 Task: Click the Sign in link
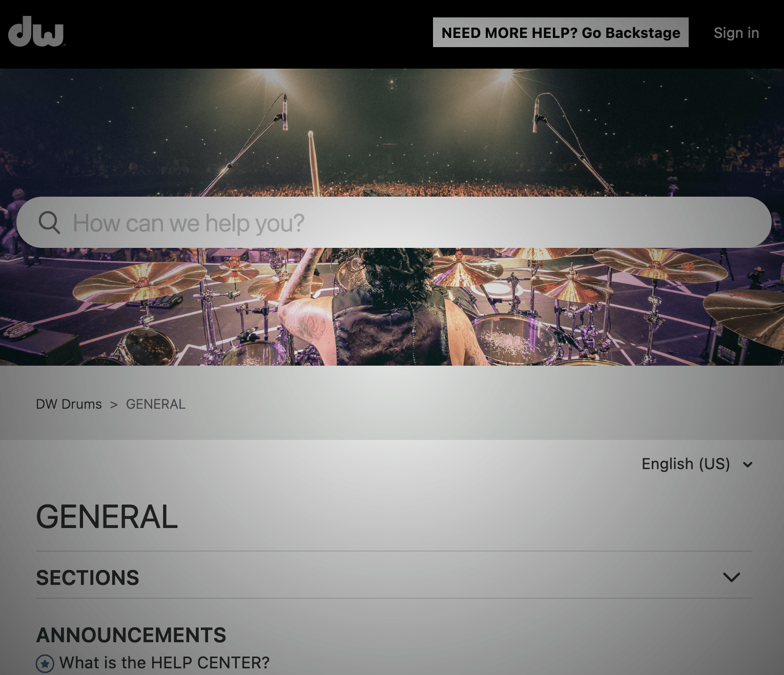(x=736, y=33)
